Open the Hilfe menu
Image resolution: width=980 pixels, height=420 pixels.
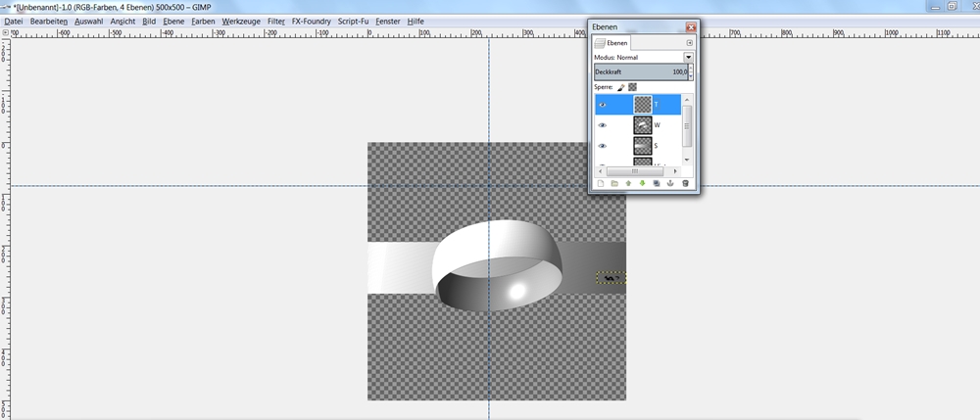(x=416, y=22)
